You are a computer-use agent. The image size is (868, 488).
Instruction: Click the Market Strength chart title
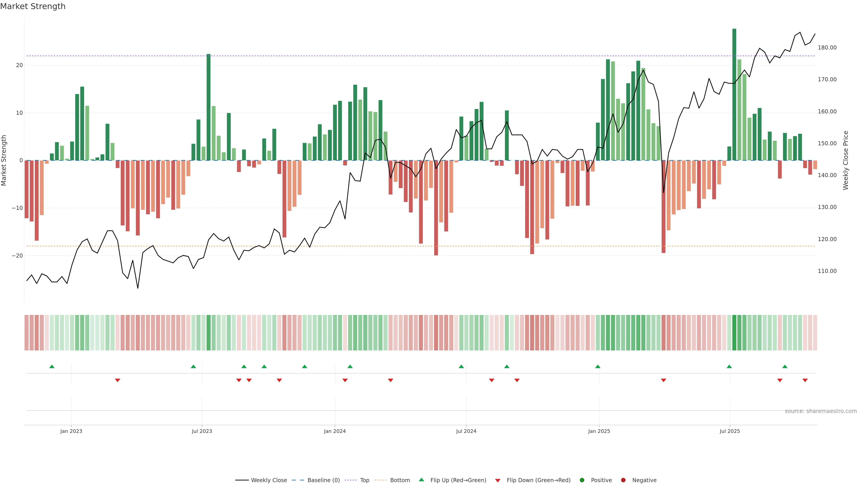click(x=33, y=6)
